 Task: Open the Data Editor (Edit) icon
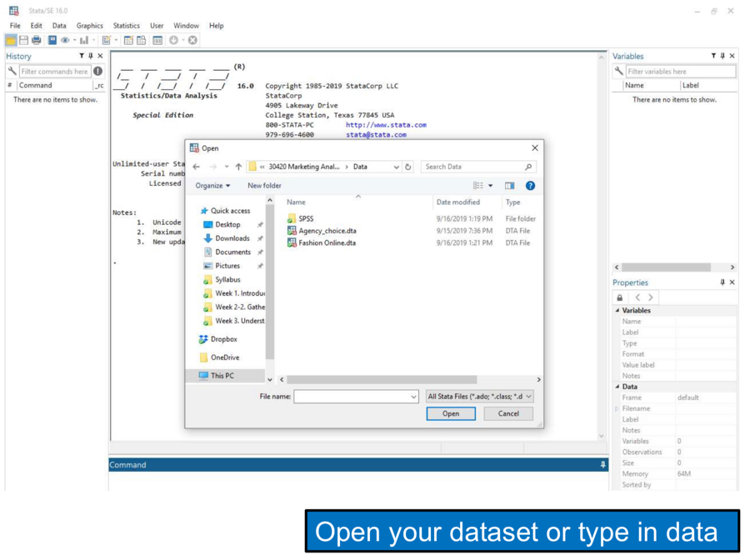128,40
